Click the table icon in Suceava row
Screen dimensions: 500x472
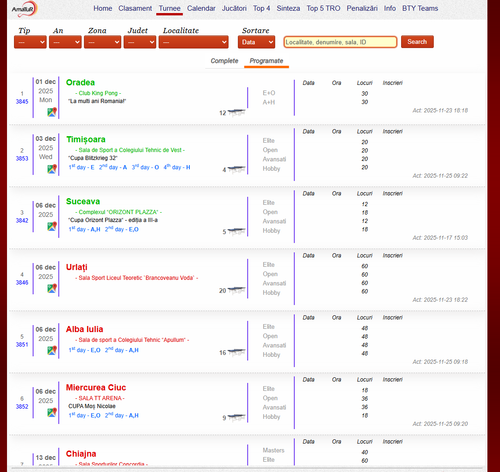pos(236,231)
